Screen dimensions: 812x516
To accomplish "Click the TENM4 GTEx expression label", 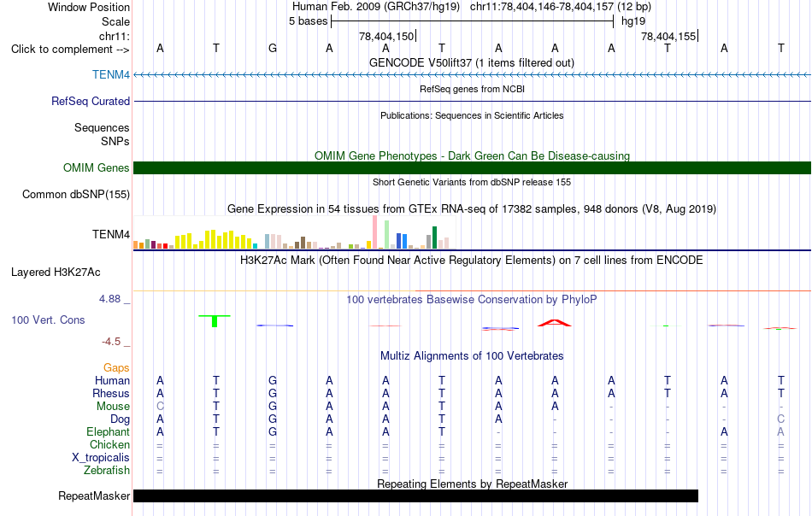I will (x=111, y=234).
